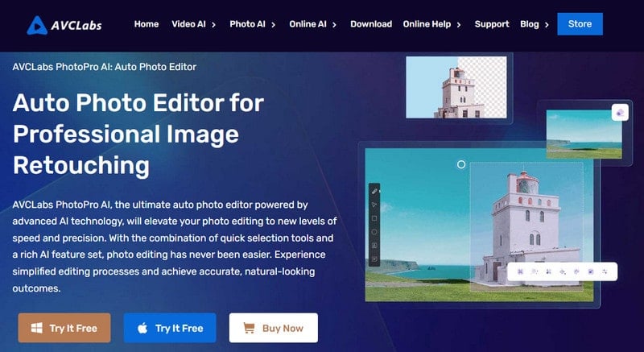The height and width of the screenshot is (352, 644).
Task: Click the small coastal landscape thumbnail
Action: 584,134
